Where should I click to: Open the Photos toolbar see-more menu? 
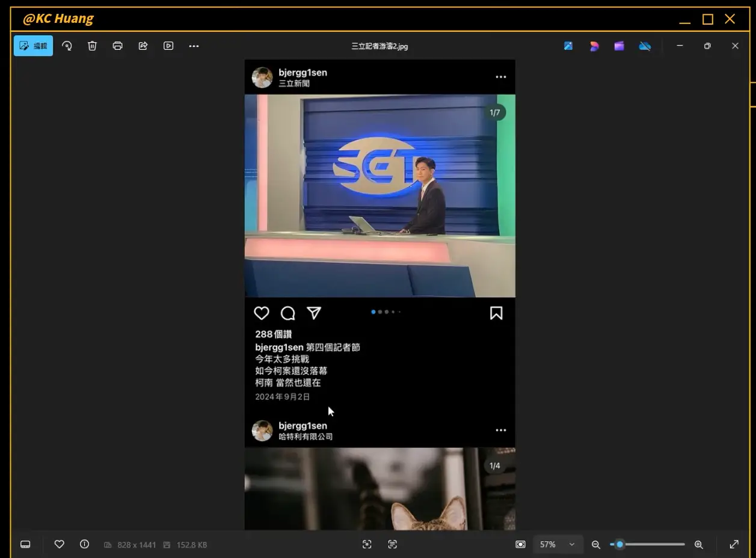(x=194, y=46)
